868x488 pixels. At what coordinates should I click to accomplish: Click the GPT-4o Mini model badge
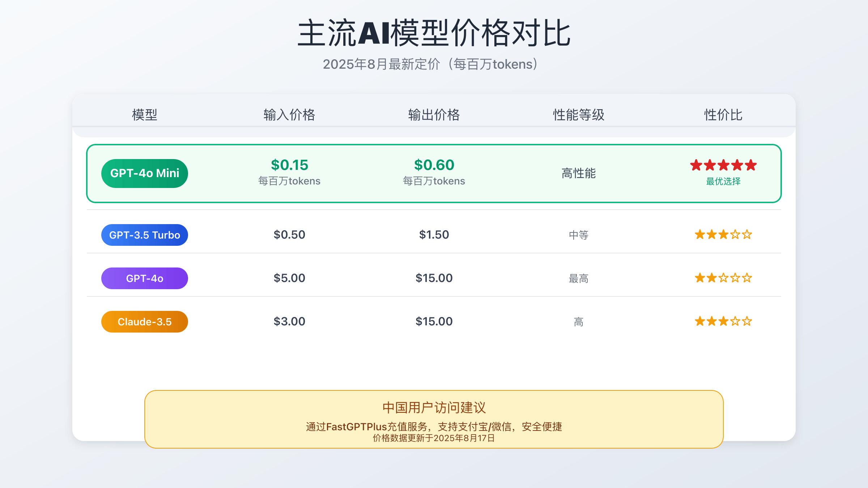145,174
